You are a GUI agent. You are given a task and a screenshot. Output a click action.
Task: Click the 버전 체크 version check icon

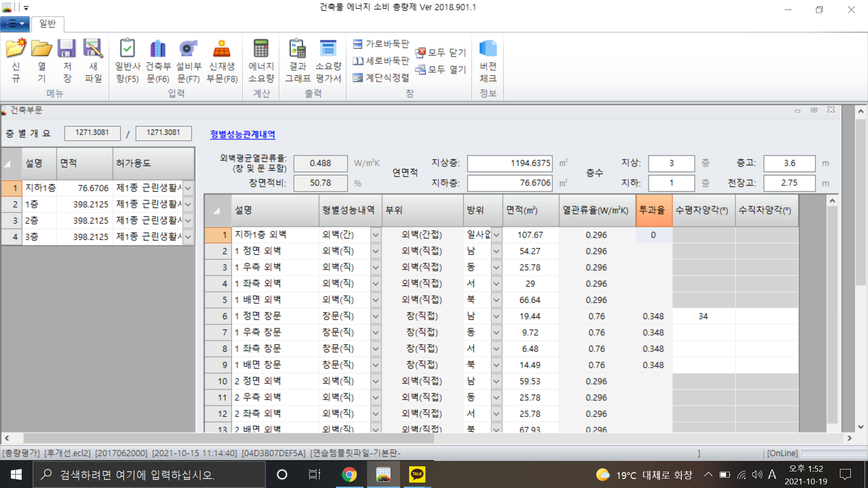coord(488,49)
